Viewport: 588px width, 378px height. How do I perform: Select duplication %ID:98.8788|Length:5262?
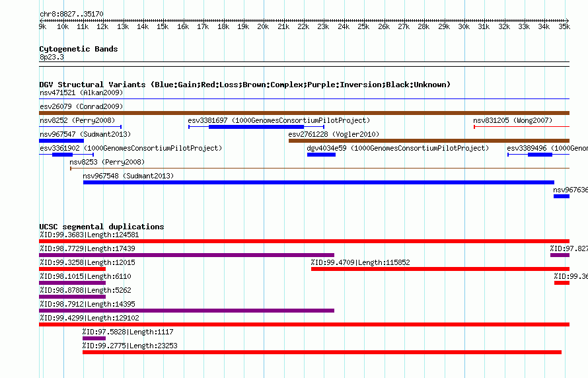click(x=85, y=290)
